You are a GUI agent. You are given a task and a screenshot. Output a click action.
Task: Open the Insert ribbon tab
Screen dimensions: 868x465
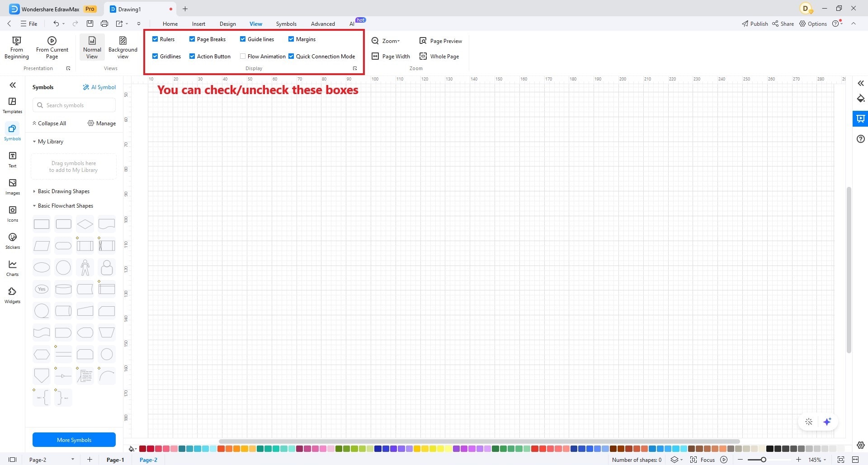198,24
